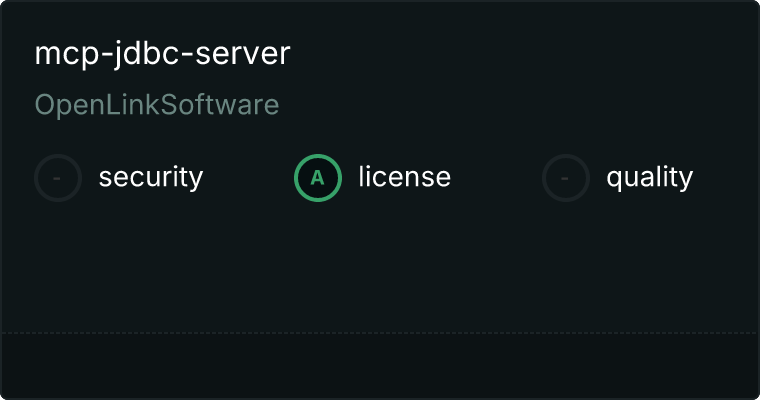Click the green A license grade badge

[317, 178]
